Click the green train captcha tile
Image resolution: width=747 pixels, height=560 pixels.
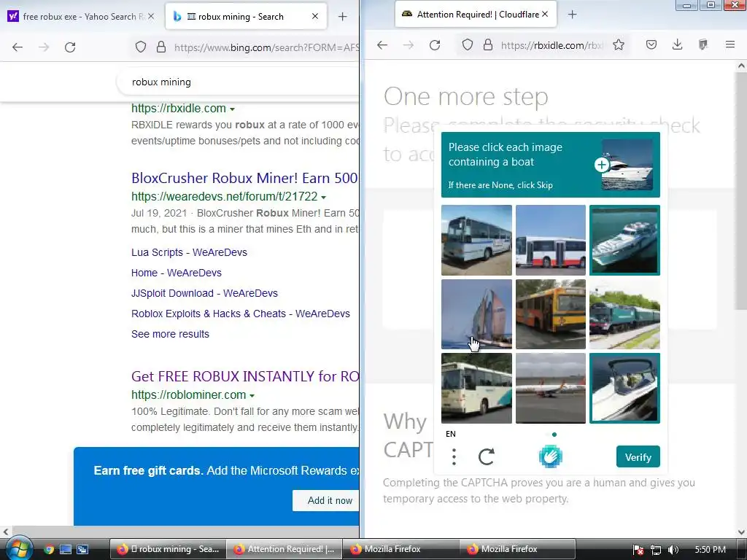[624, 314]
